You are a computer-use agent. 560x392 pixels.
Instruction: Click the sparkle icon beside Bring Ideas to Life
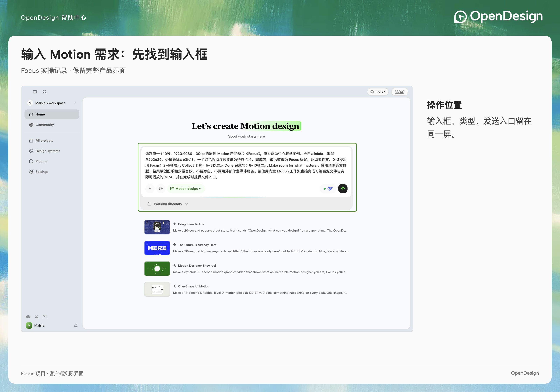tap(175, 224)
